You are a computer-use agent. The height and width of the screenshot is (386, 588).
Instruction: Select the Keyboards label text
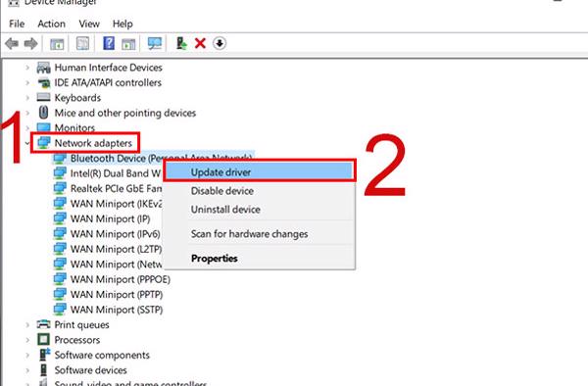pos(77,98)
